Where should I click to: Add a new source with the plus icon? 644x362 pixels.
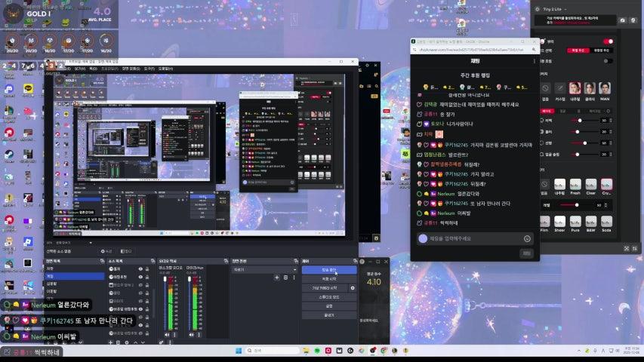tap(110, 342)
